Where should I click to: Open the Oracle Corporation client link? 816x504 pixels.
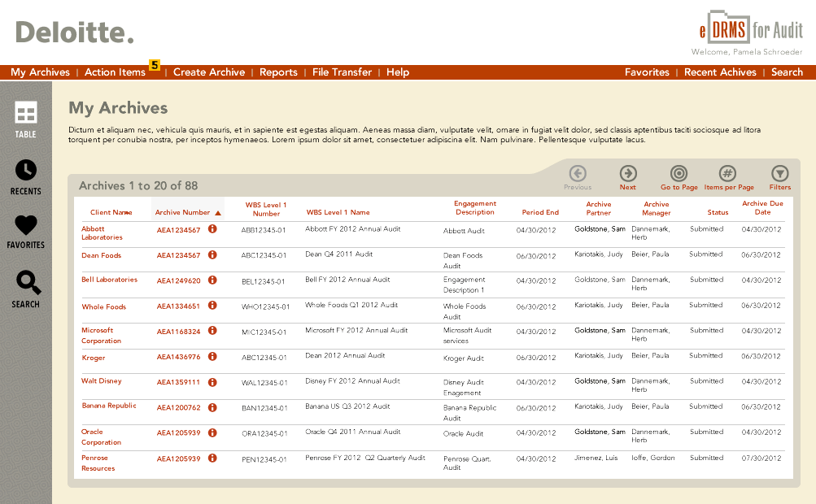tap(101, 437)
